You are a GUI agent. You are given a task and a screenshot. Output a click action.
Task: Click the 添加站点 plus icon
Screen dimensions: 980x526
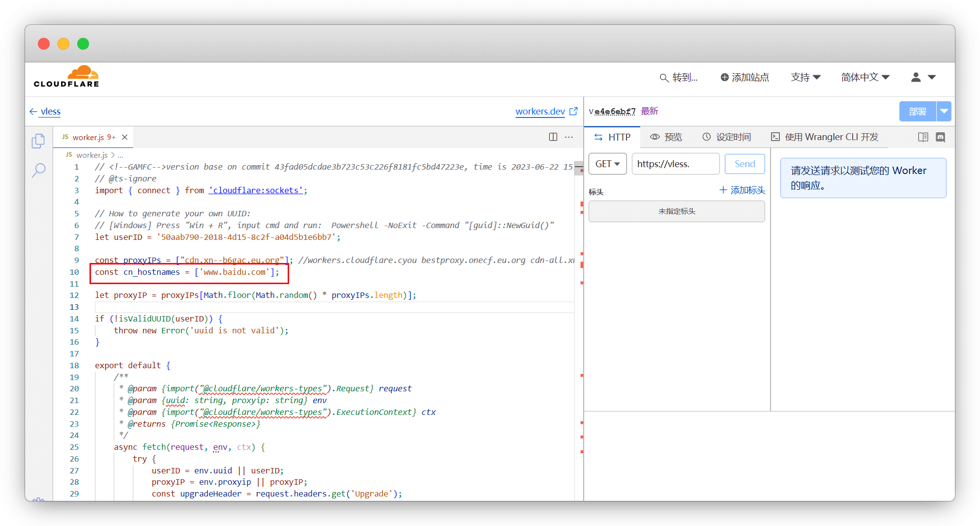tap(724, 77)
